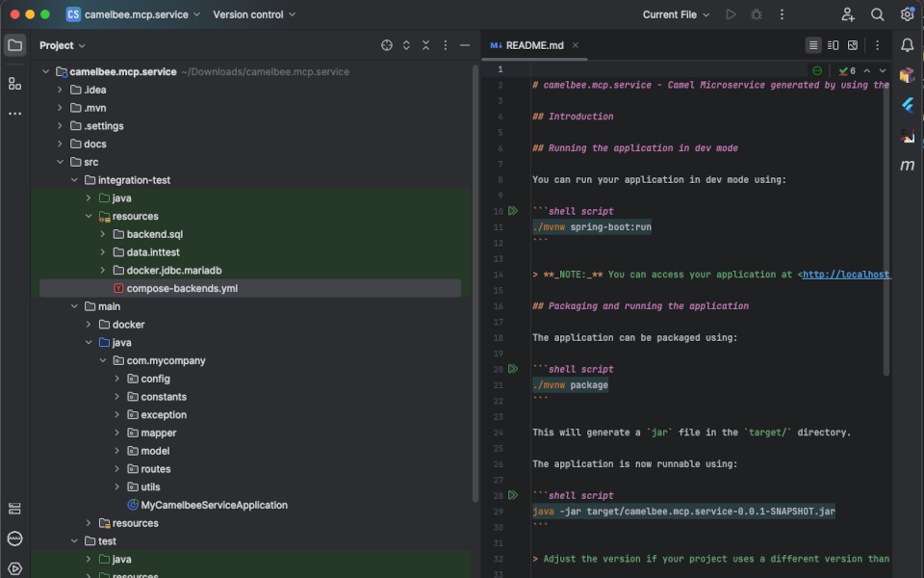
Task: Open the Run tool window icon at bottom
Action: [x=14, y=568]
